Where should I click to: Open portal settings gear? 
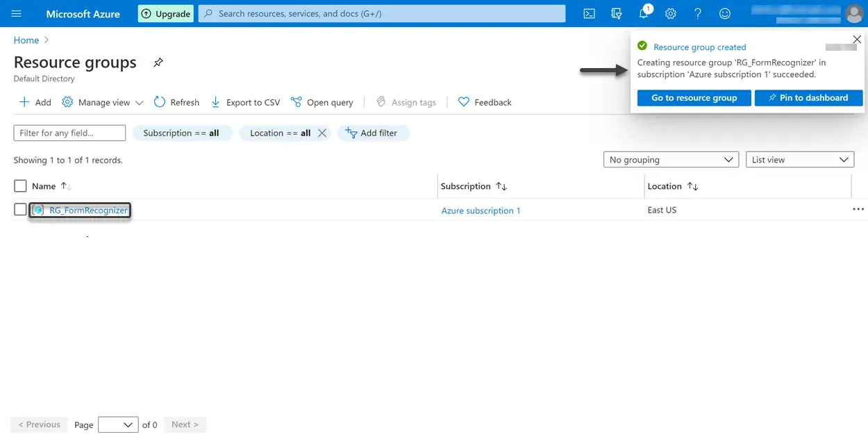pyautogui.click(x=670, y=14)
